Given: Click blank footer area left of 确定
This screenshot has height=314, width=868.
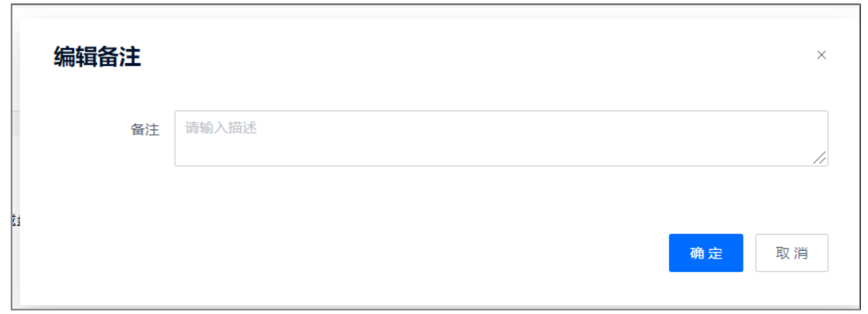Looking at the screenshot, I should [x=358, y=253].
